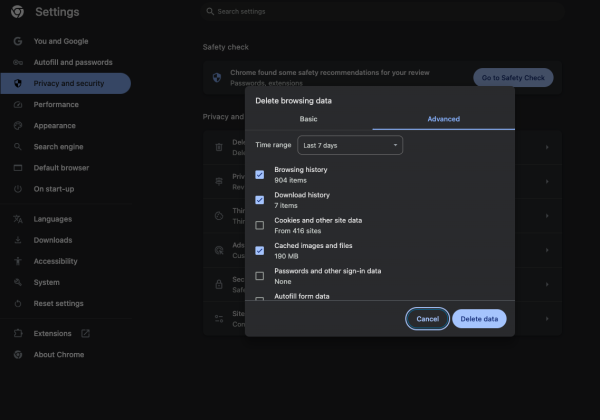Tick Passwords and other sign-in data checkbox
600x420 pixels.
(x=260, y=276)
